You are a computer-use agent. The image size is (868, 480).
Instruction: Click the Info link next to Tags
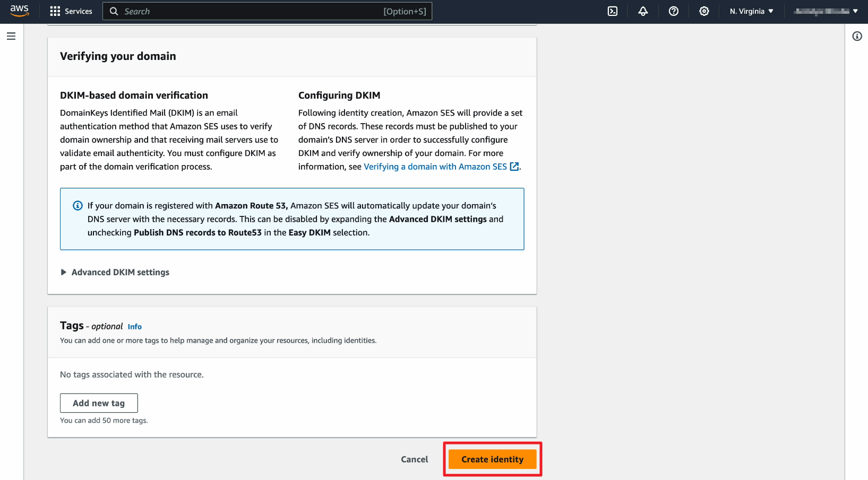(134, 327)
